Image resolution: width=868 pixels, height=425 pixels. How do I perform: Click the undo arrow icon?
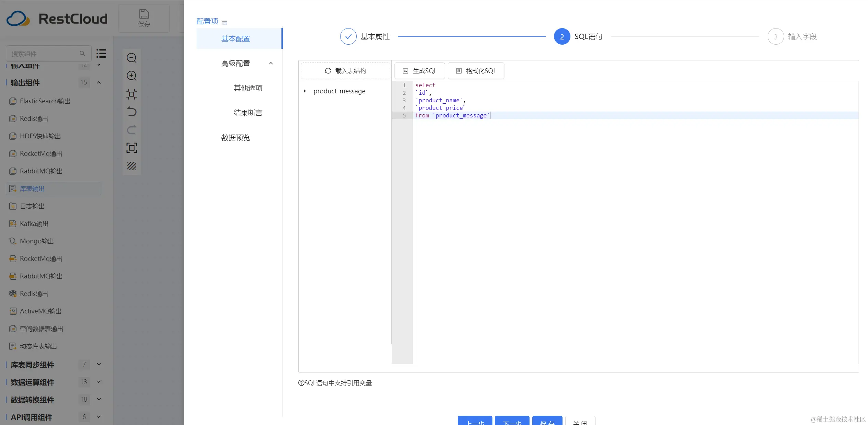pyautogui.click(x=132, y=112)
